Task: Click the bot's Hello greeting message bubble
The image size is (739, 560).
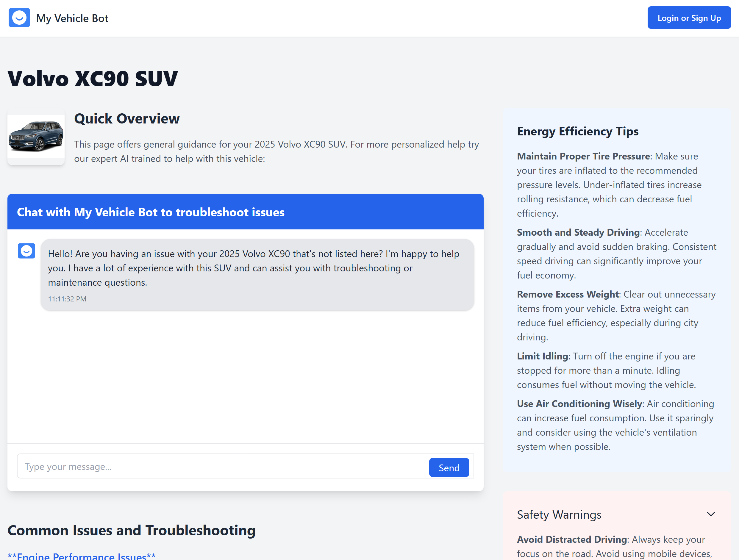Action: tap(257, 268)
